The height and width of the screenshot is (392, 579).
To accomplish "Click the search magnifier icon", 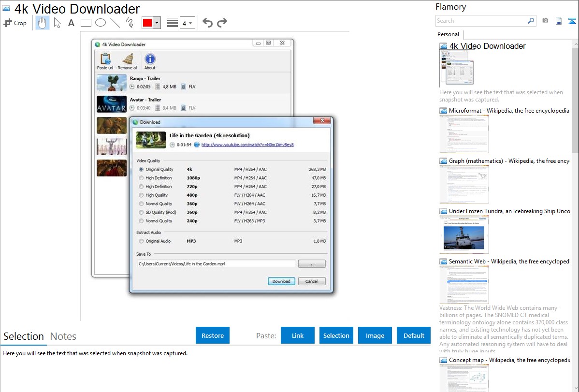I will tap(531, 21).
